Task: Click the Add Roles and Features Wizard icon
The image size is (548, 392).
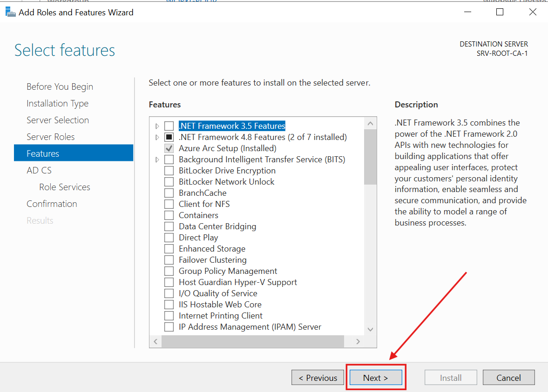Action: pyautogui.click(x=10, y=12)
